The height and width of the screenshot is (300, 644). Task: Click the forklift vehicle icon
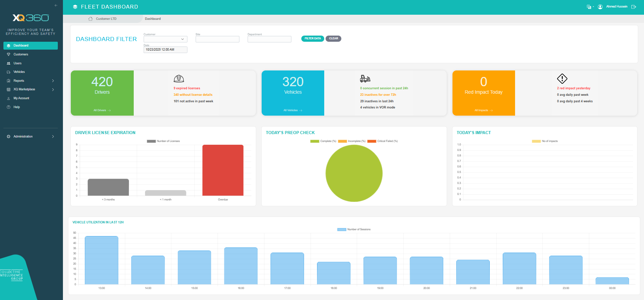click(365, 79)
